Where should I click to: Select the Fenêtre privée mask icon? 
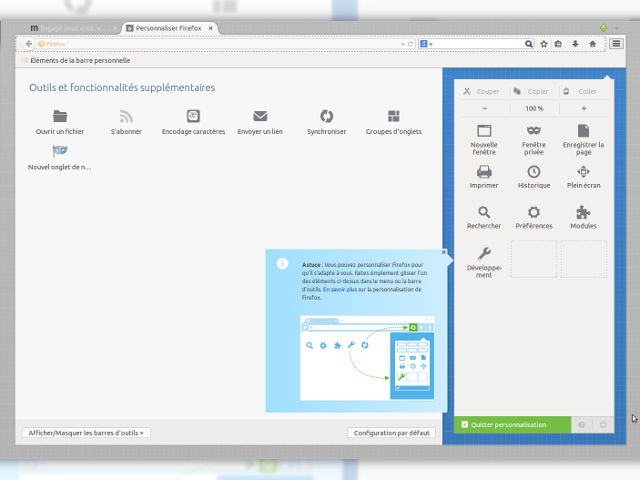coord(534,131)
